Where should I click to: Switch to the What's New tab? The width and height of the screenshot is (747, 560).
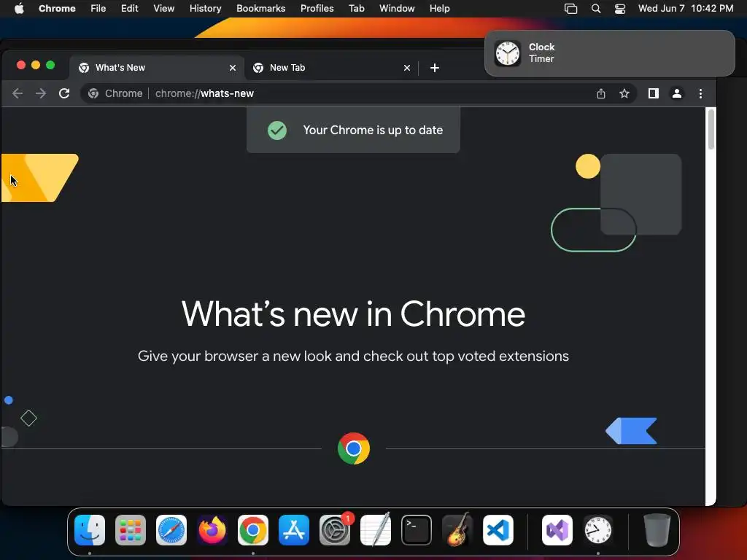[x=157, y=68]
